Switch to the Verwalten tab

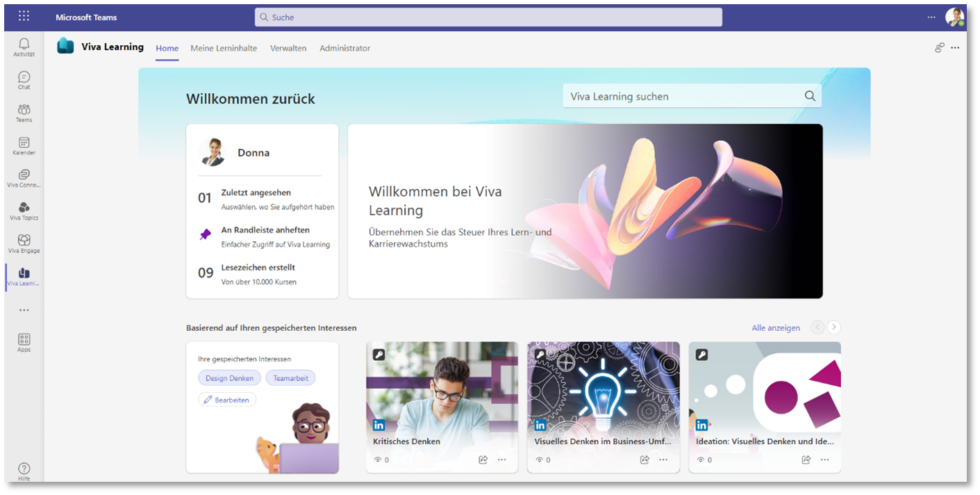point(288,48)
